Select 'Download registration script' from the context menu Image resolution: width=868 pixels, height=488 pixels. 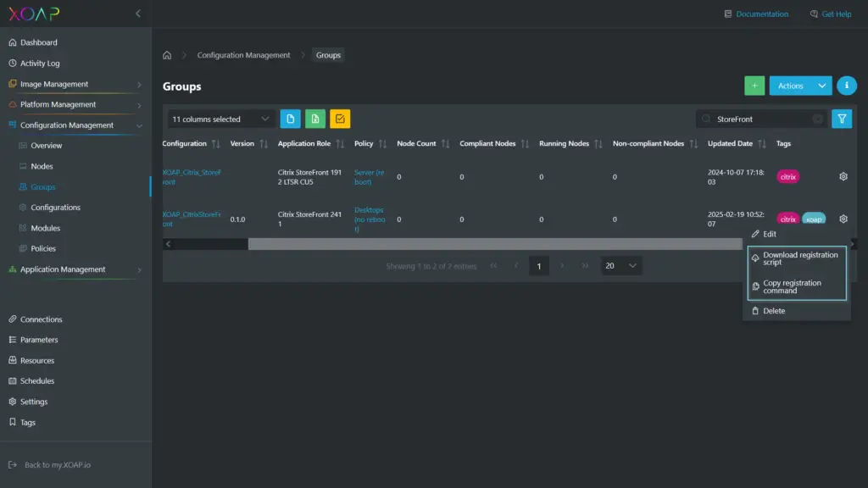pos(798,258)
